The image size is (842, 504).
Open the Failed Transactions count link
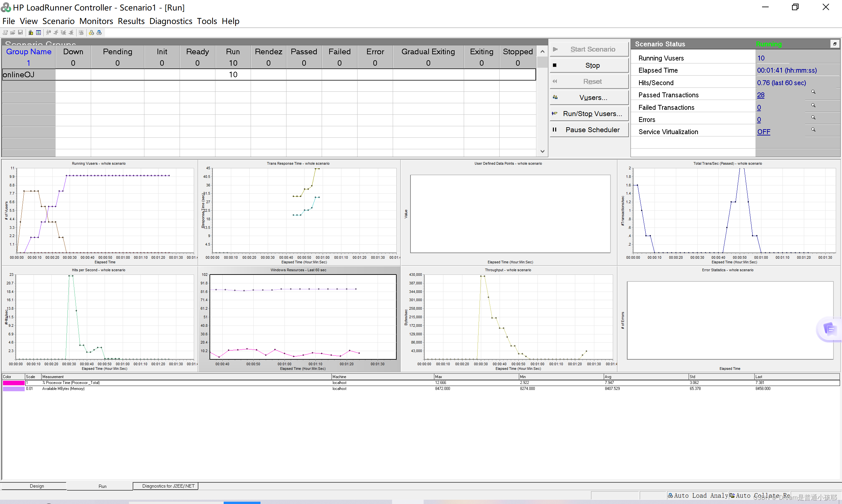(x=759, y=107)
